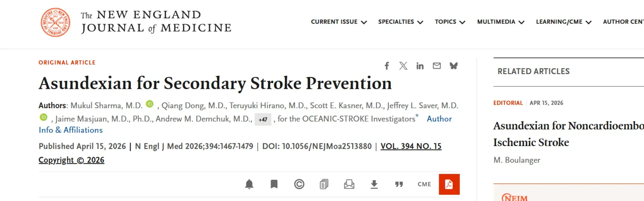The height and width of the screenshot is (201, 644).
Task: Share article on X
Action: (x=403, y=66)
